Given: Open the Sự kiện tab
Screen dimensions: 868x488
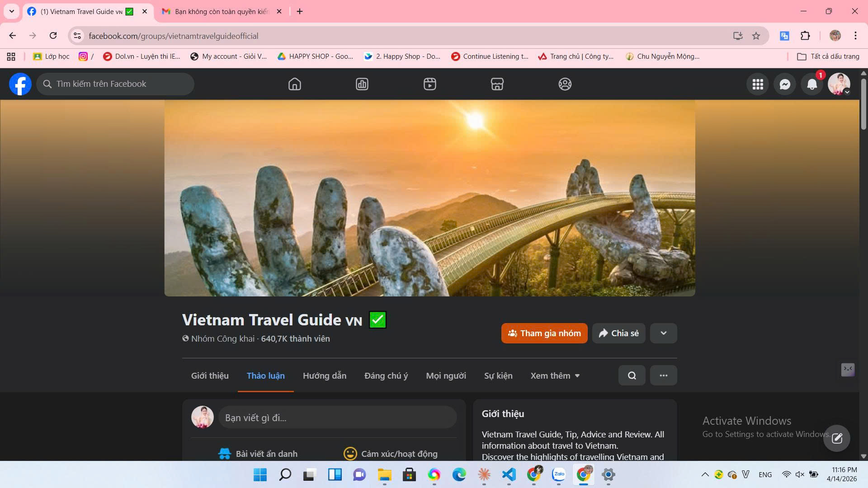Looking at the screenshot, I should pos(498,376).
